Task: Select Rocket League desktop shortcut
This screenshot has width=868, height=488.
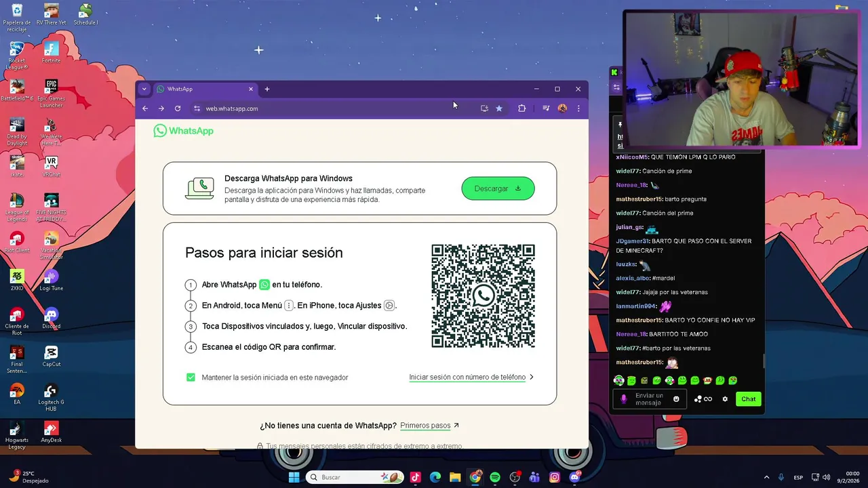Action: pyautogui.click(x=17, y=56)
